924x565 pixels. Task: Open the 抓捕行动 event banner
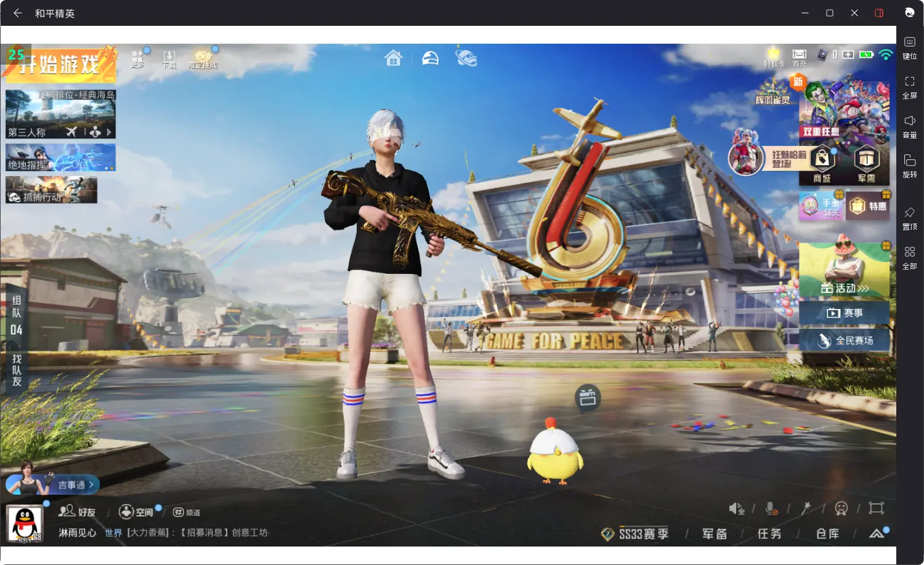[x=52, y=190]
